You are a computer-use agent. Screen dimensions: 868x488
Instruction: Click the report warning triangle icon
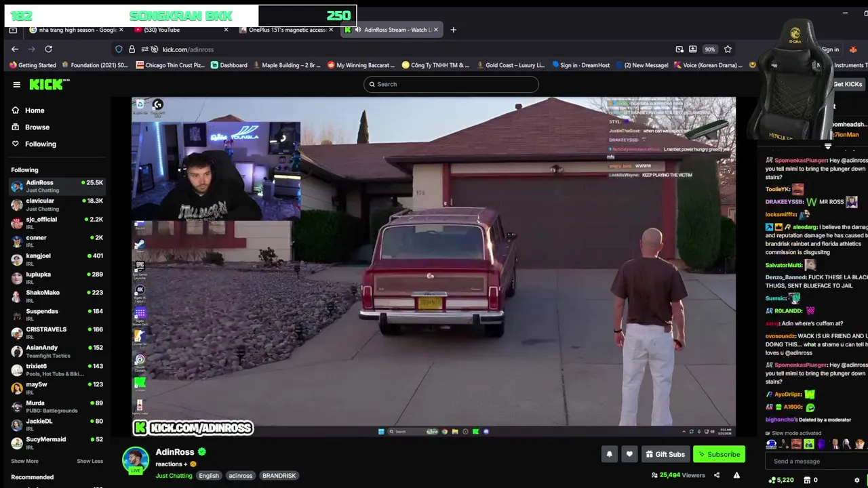point(736,475)
